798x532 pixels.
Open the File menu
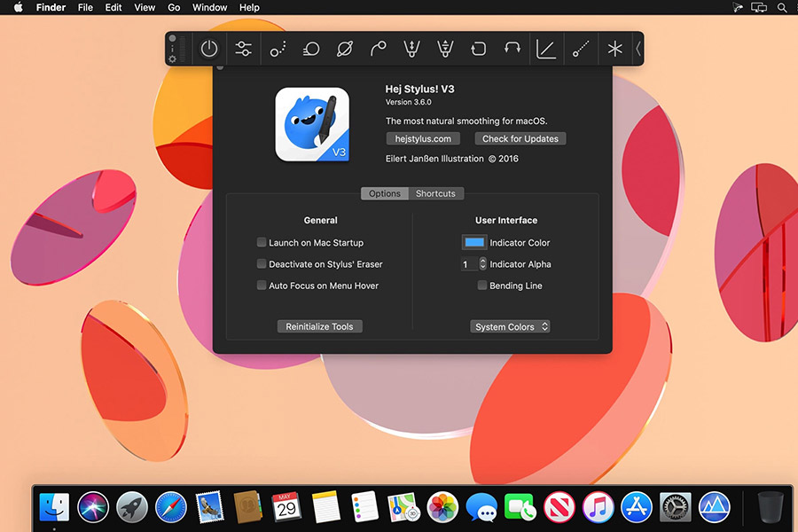click(85, 7)
